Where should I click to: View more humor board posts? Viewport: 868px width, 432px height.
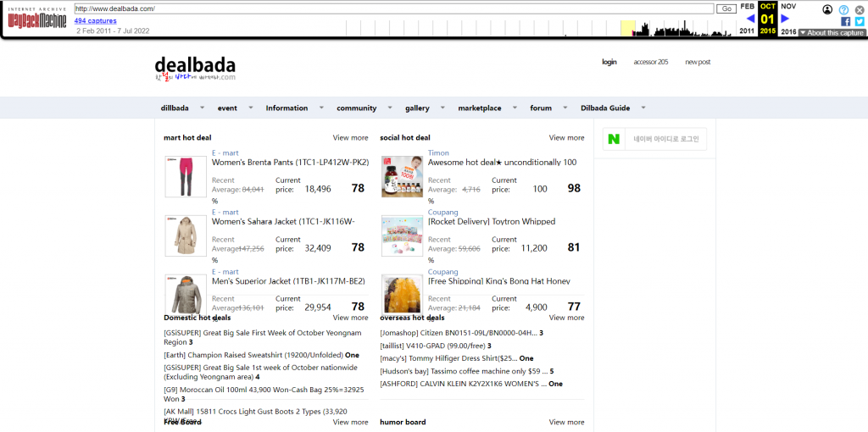point(566,422)
